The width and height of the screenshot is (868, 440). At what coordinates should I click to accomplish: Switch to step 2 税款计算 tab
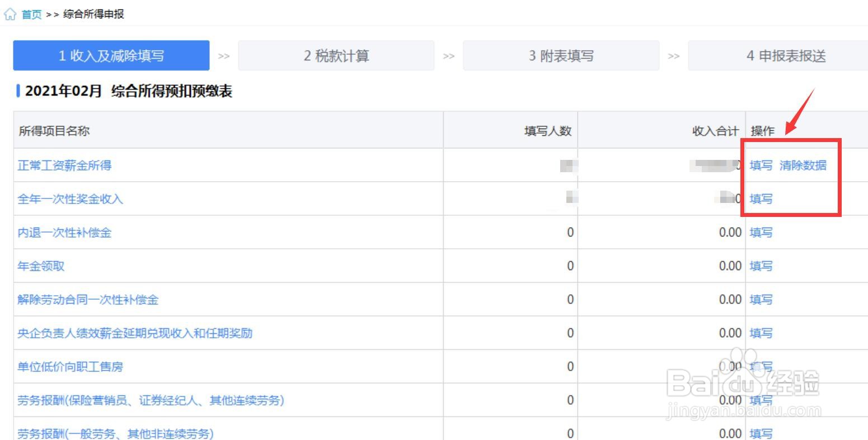[336, 55]
